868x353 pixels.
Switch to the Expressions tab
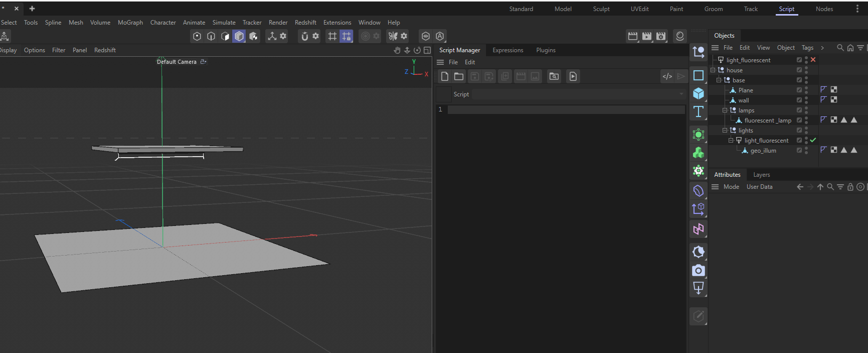(507, 50)
